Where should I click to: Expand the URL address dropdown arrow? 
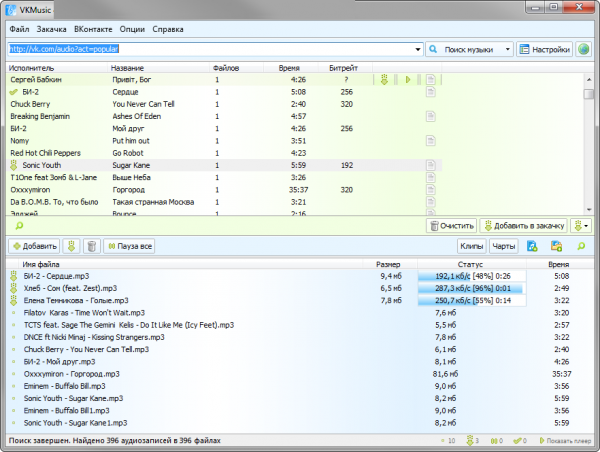[417, 49]
